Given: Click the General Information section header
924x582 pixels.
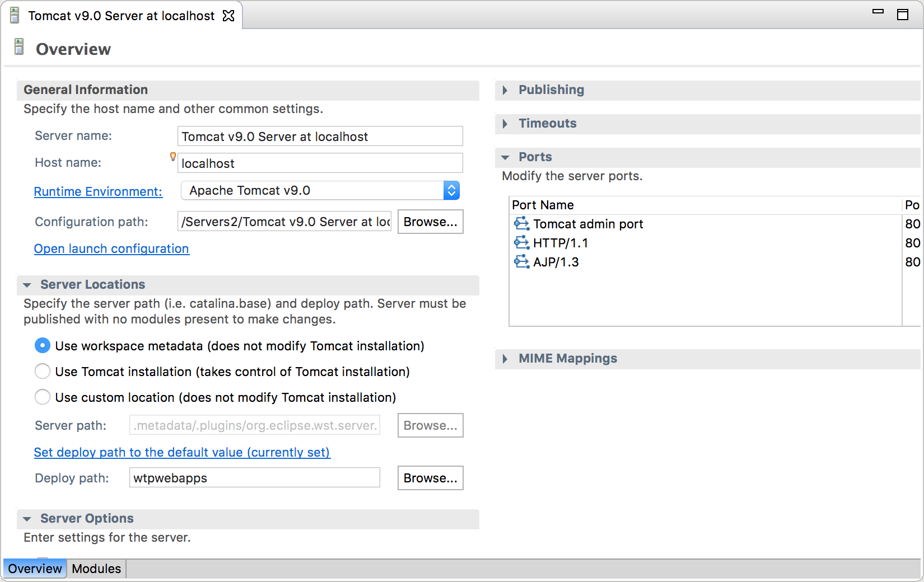Looking at the screenshot, I should 248,90.
